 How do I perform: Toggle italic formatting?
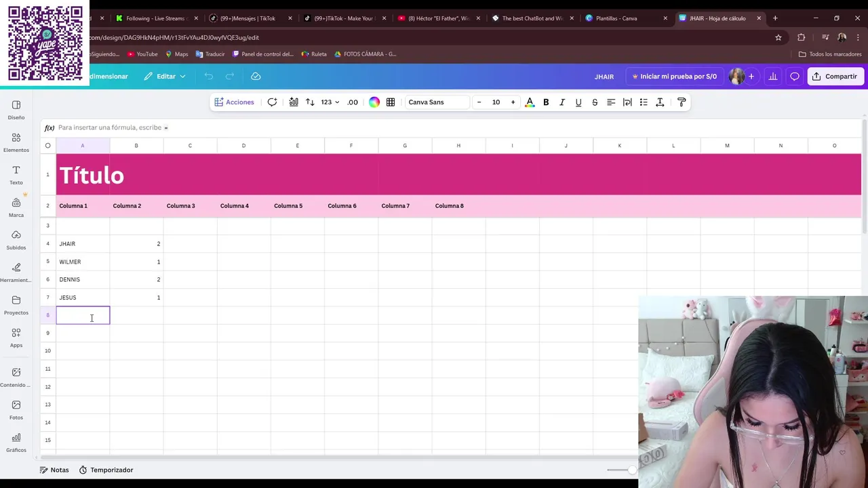pos(562,102)
